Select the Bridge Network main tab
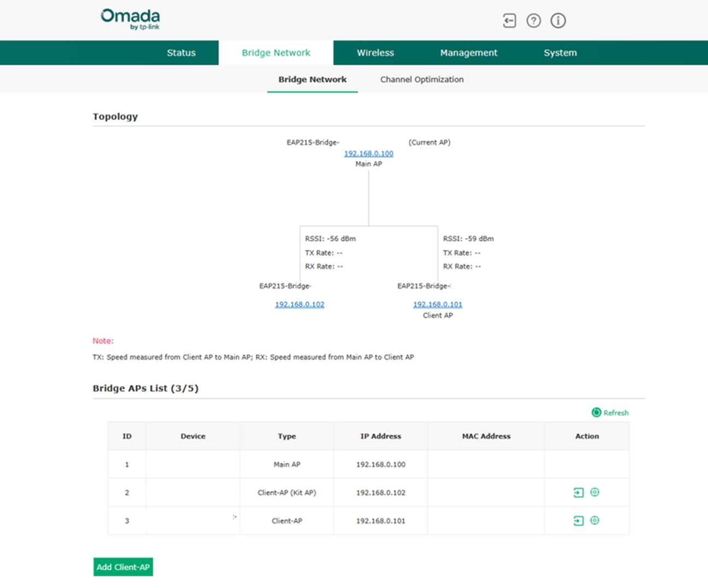This screenshot has height=588, width=708. tap(276, 53)
